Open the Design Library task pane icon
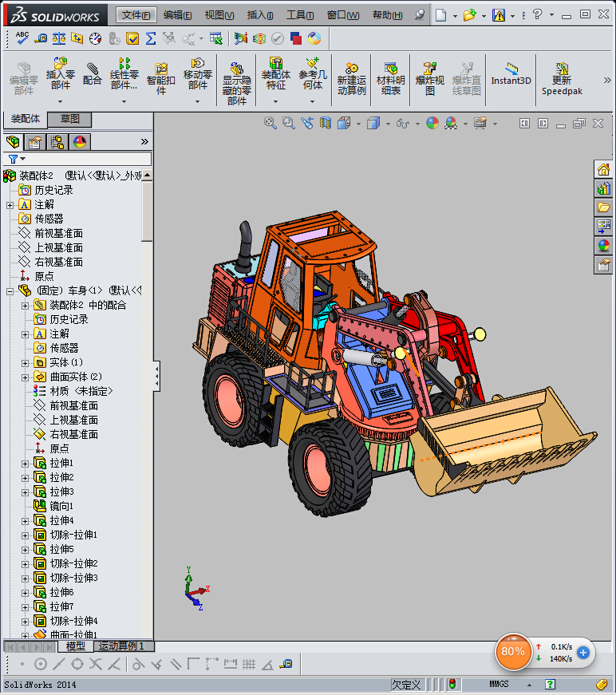This screenshot has width=616, height=695. pyautogui.click(x=603, y=188)
